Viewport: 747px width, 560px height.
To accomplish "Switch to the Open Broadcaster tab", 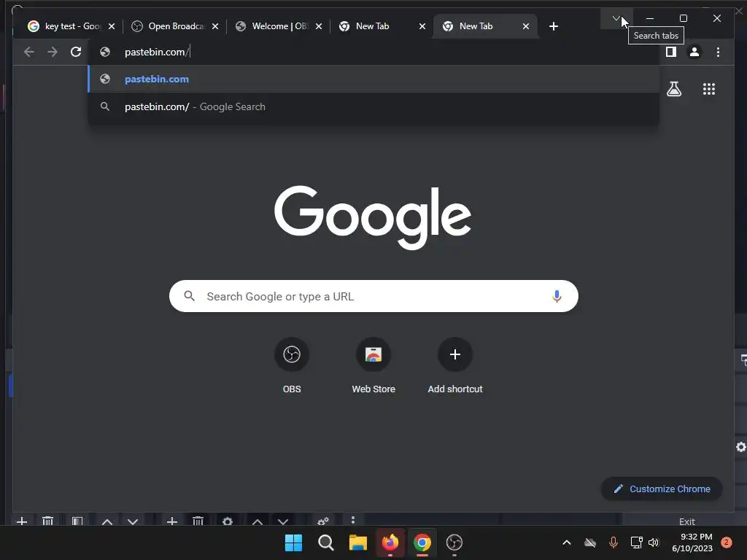I will (175, 26).
